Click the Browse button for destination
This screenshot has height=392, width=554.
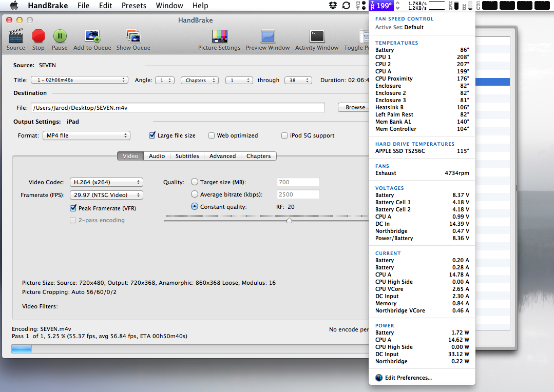click(x=353, y=107)
